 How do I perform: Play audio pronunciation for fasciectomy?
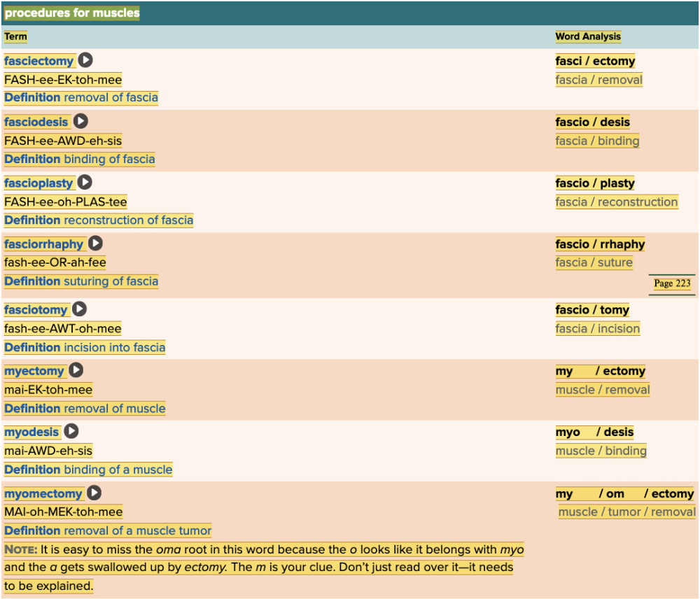tap(85, 61)
